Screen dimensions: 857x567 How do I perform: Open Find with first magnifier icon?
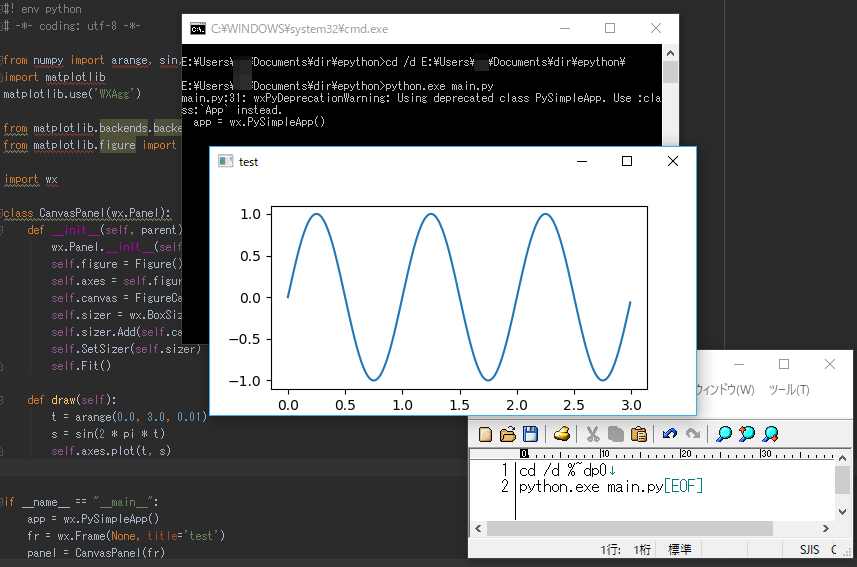[723, 434]
